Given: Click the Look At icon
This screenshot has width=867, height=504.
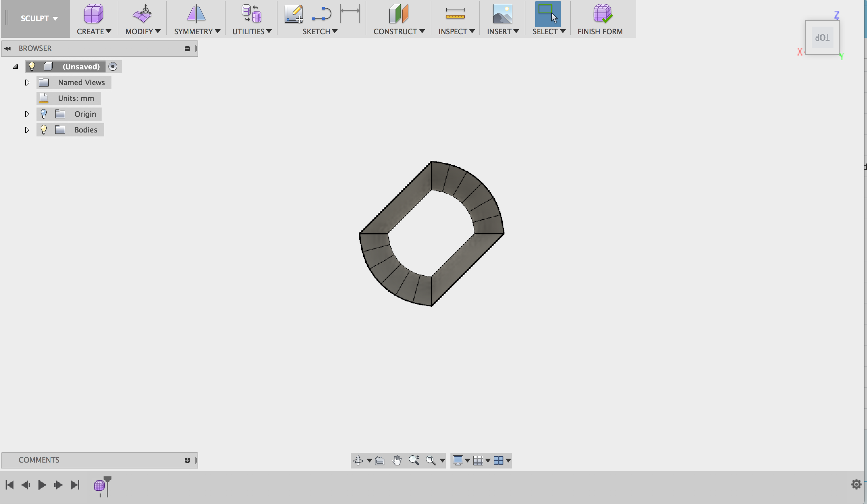Looking at the screenshot, I should coord(380,460).
